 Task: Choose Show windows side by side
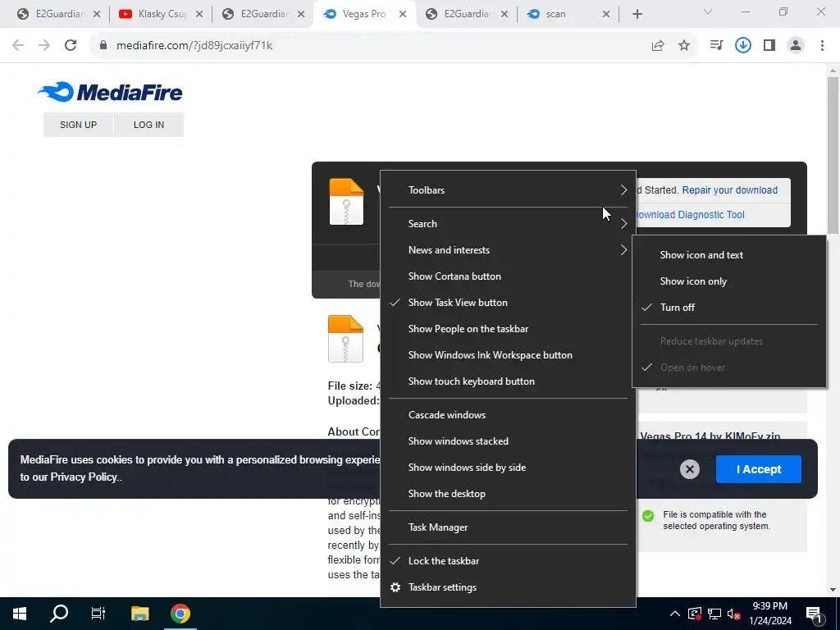pos(508,468)
